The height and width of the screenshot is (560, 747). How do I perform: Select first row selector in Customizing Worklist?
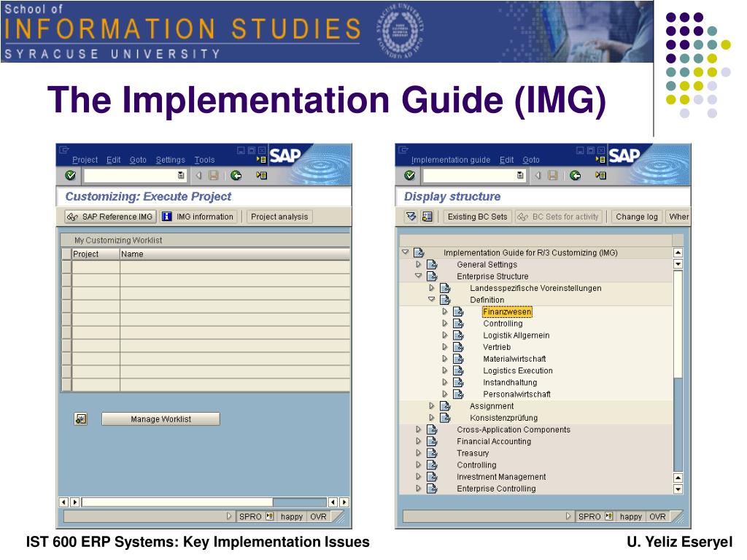coord(66,267)
